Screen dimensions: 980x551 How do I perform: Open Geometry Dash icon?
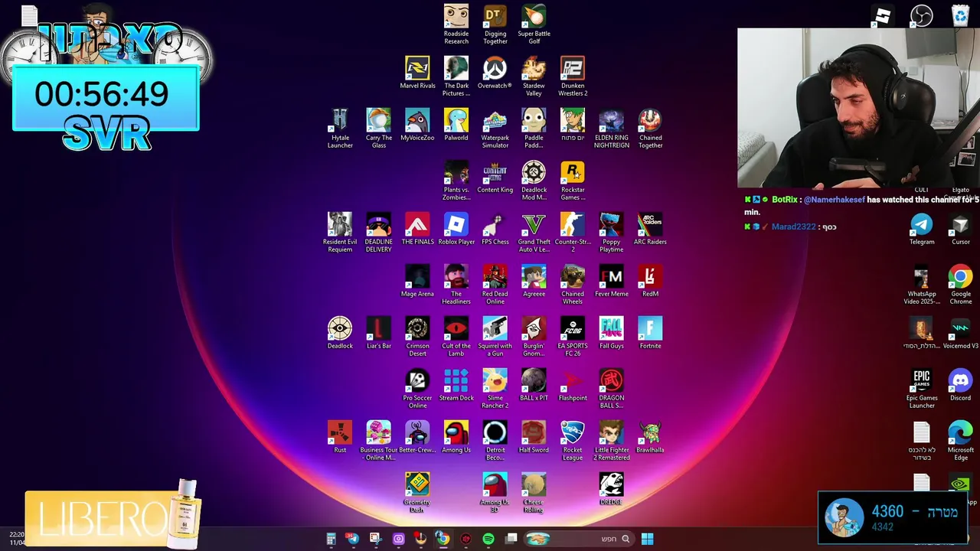[417, 493]
